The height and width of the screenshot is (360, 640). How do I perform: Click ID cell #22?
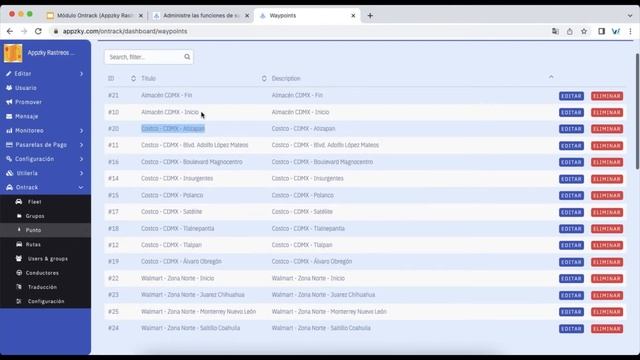pyautogui.click(x=113, y=278)
